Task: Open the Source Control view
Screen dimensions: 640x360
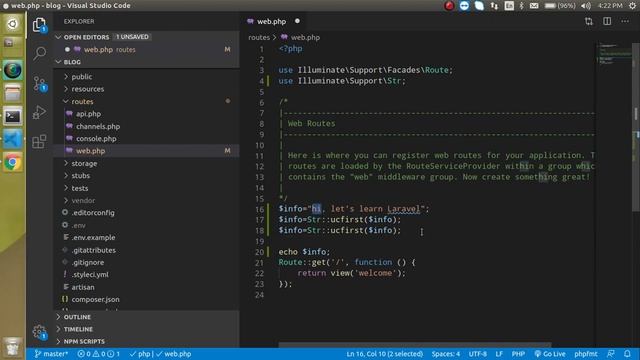Action: click(40, 84)
